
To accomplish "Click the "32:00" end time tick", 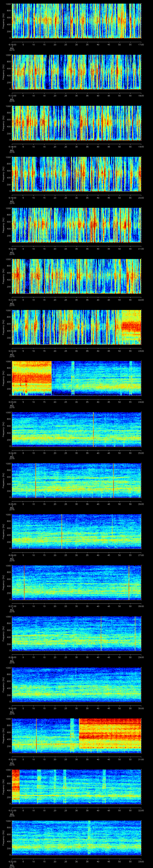I will (141, 810).
